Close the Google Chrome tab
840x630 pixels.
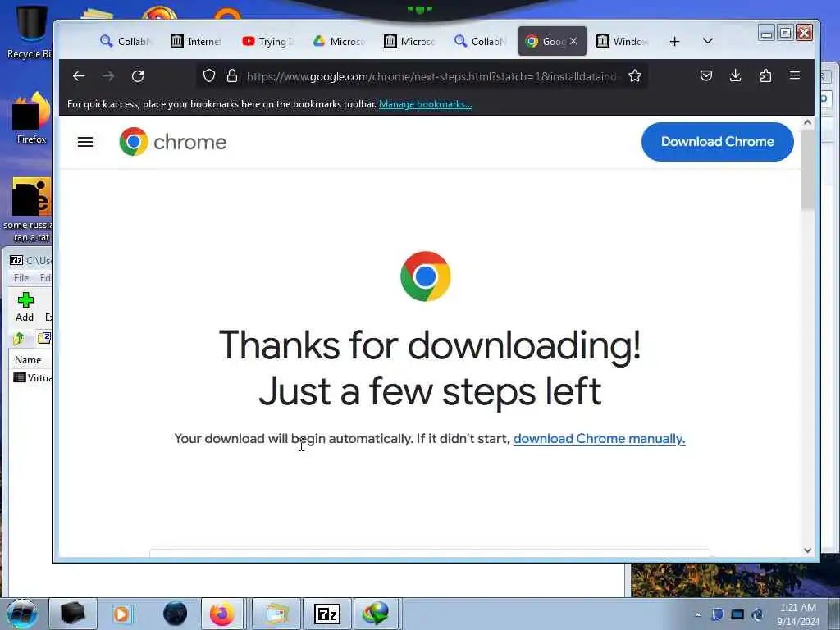tap(573, 41)
